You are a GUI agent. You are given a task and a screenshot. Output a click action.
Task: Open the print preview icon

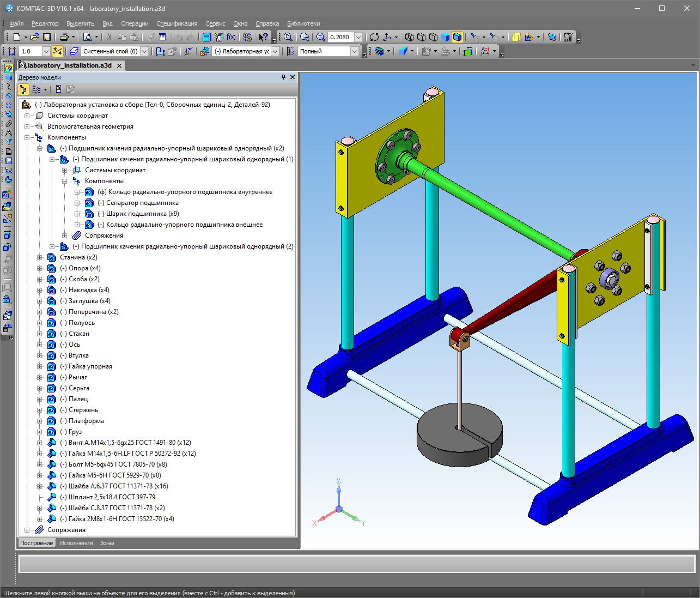tap(87, 37)
